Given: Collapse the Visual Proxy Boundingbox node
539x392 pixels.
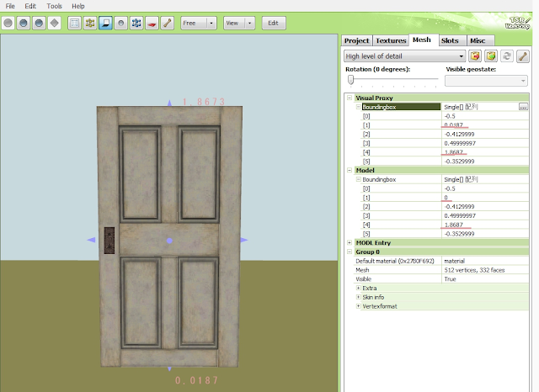Looking at the screenshot, I should point(358,107).
